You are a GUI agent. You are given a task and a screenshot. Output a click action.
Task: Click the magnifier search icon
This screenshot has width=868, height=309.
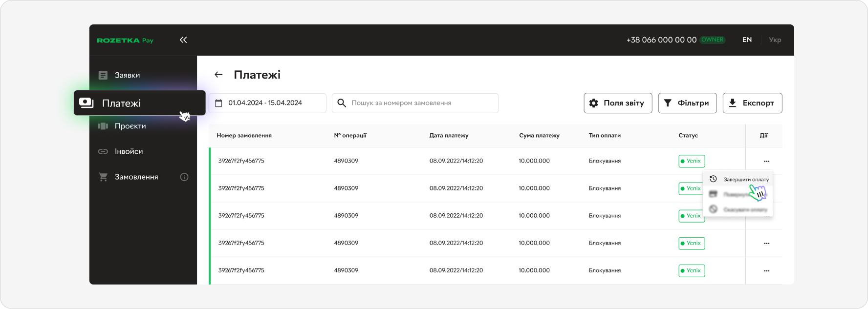[342, 103]
